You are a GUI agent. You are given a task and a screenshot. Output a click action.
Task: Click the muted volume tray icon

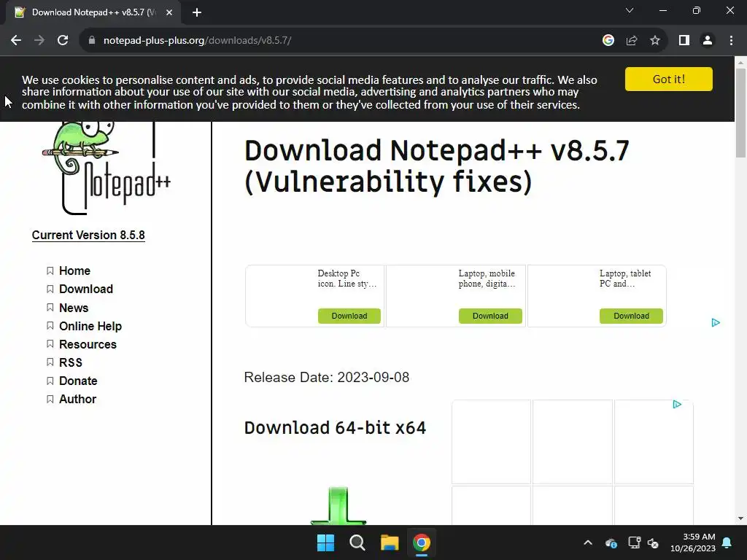tap(653, 542)
